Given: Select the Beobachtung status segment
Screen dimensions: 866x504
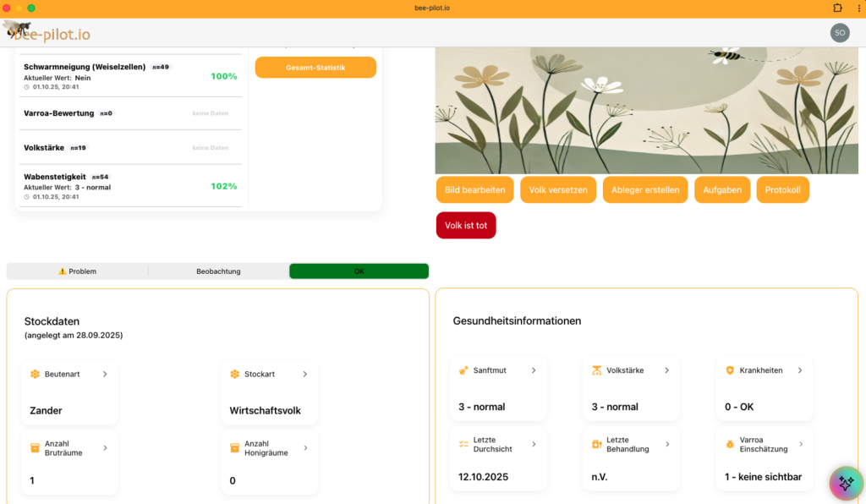Looking at the screenshot, I should [218, 271].
